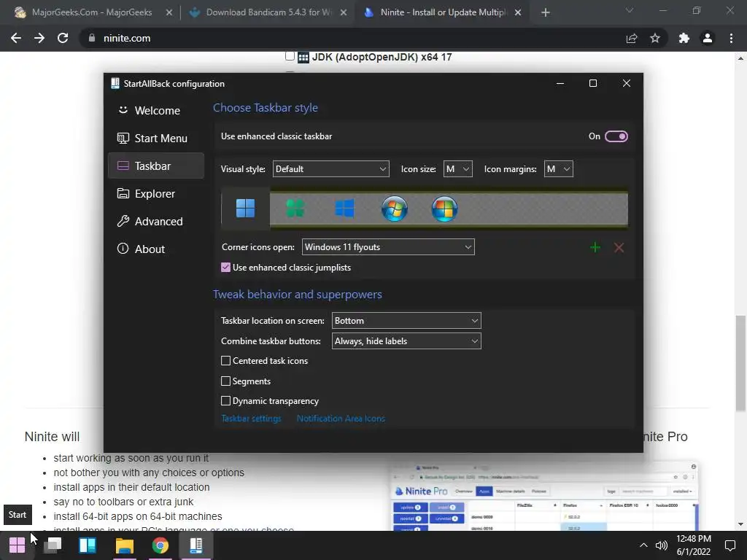Screen dimensions: 747x560
Task: Uncheck Use enhanced classic jumplists
Action: 226,268
